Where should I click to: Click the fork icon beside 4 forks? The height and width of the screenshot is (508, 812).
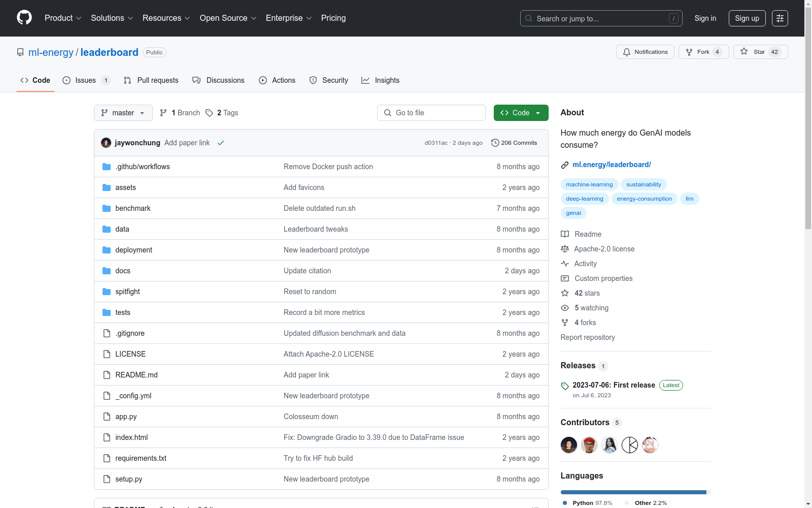[565, 323]
